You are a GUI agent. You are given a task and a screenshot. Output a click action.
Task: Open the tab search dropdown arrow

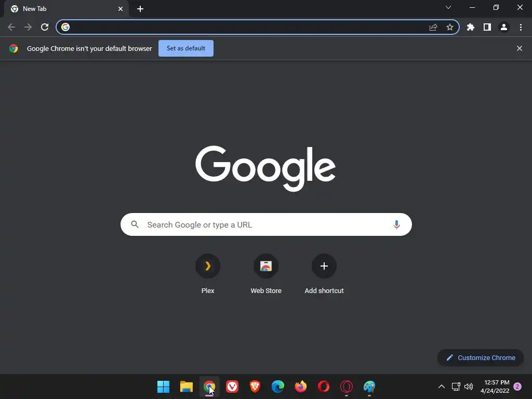[x=448, y=7]
